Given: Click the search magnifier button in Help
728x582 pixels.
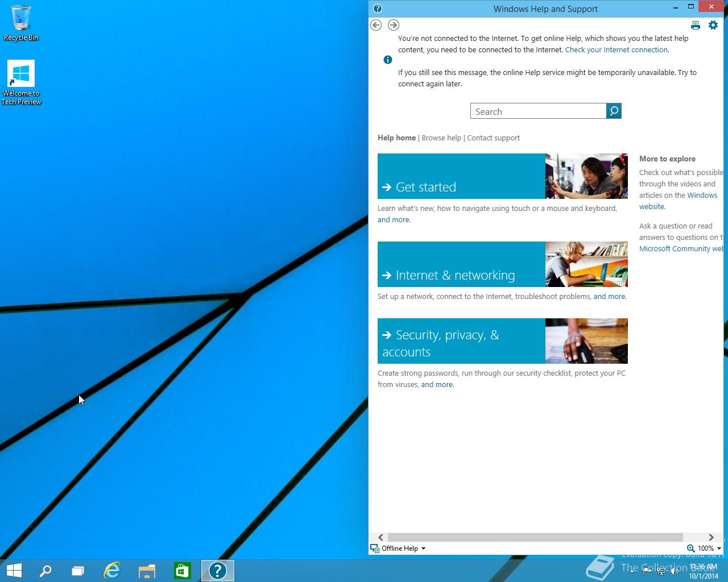Looking at the screenshot, I should 614,111.
